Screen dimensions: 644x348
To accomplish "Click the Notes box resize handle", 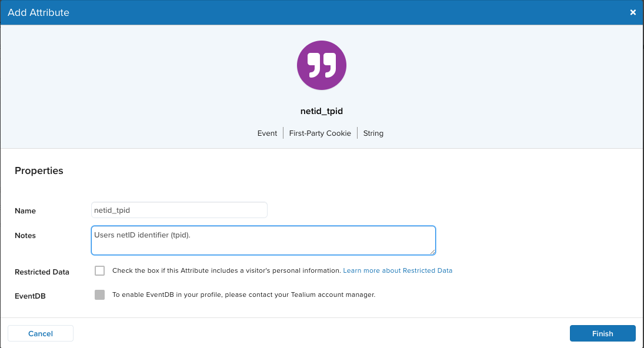I will coord(432,252).
